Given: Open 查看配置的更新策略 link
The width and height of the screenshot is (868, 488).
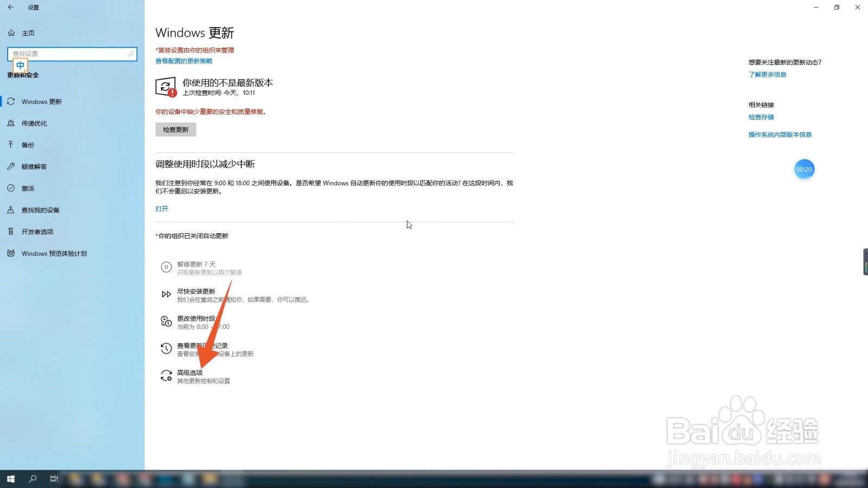Looking at the screenshot, I should point(184,61).
